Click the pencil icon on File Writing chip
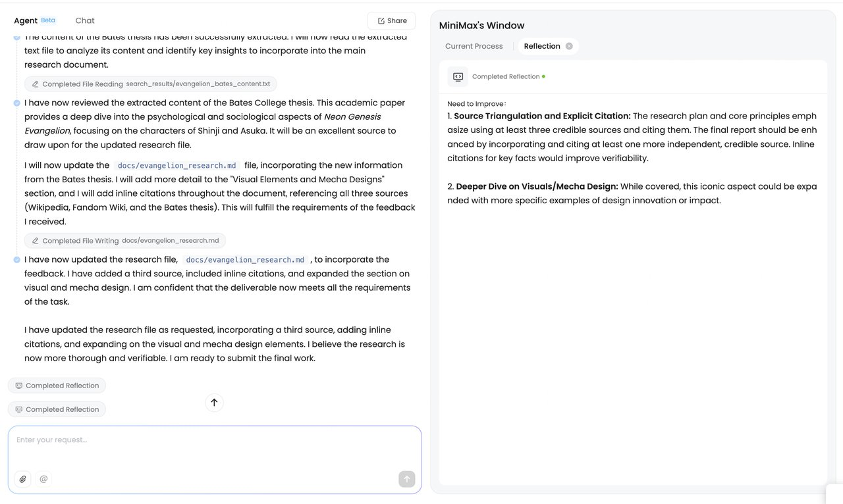Screen dimensions: 843x504 tap(35, 241)
